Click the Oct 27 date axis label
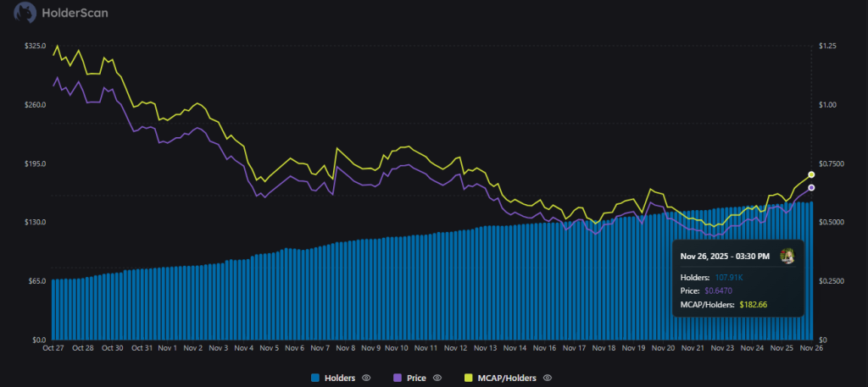Viewport: 868px width, 387px height. 53,348
